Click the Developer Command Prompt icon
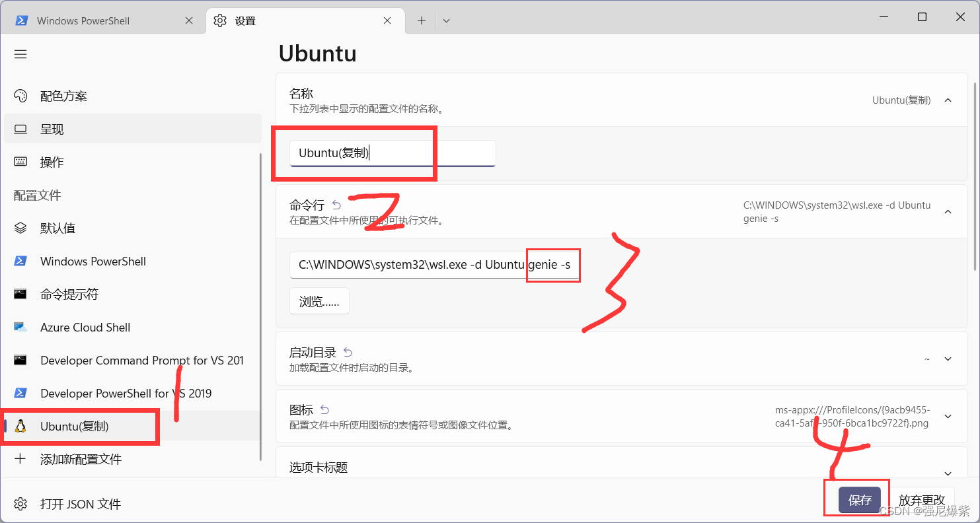This screenshot has width=980, height=523. (x=20, y=360)
